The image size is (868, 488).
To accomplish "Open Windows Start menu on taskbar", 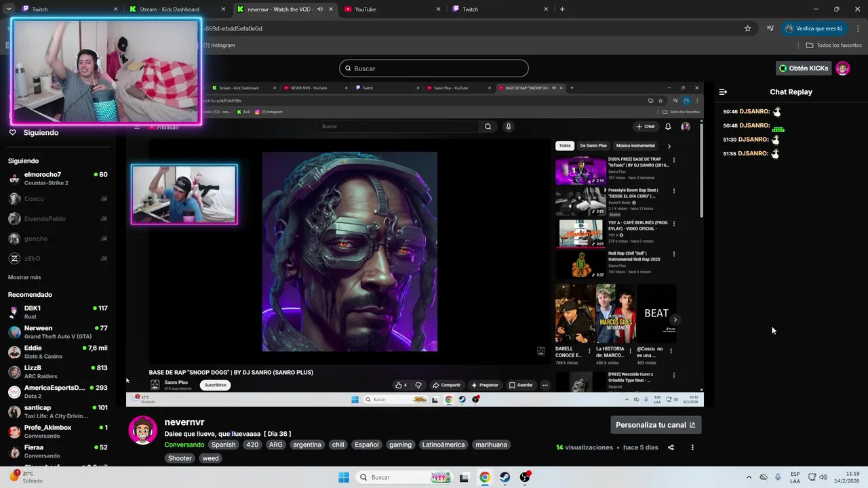I will 344,477.
